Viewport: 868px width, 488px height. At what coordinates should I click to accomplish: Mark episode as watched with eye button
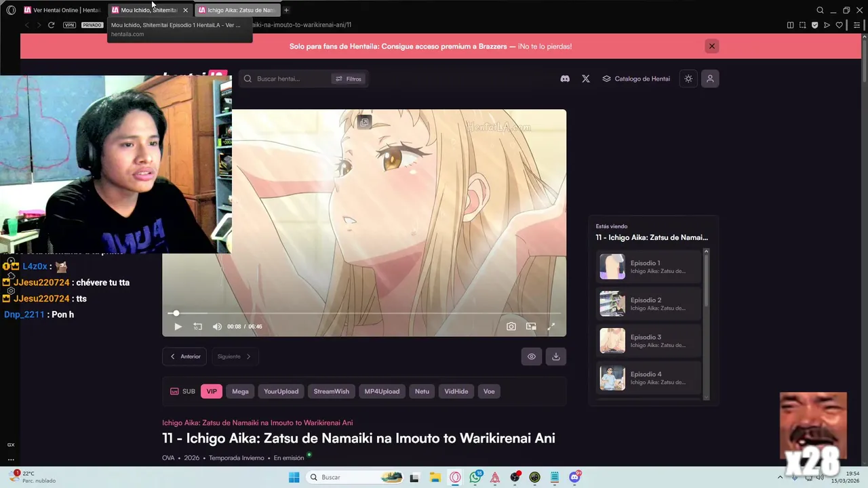click(x=532, y=357)
